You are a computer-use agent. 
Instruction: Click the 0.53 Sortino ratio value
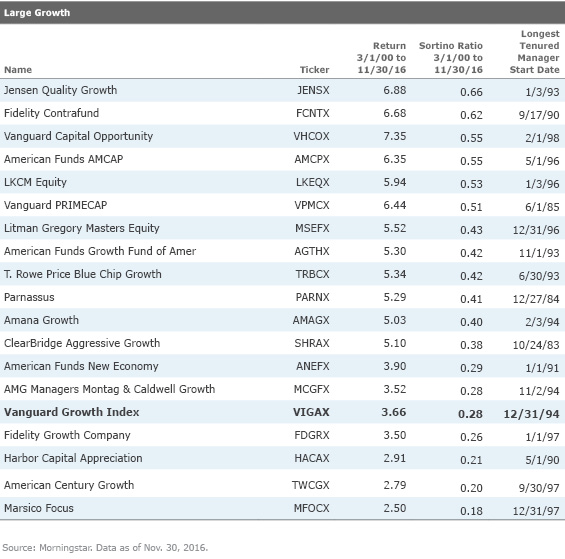coord(471,184)
